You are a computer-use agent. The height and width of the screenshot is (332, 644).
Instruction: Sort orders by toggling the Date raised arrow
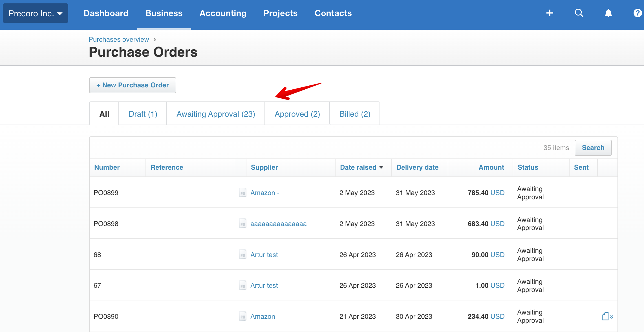click(x=381, y=167)
